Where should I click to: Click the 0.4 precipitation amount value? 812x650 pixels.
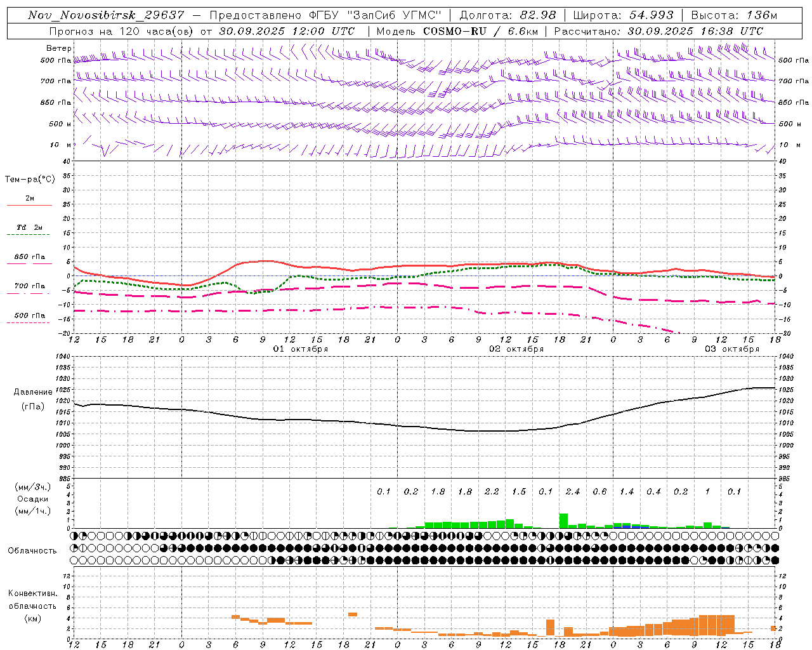coord(653,491)
